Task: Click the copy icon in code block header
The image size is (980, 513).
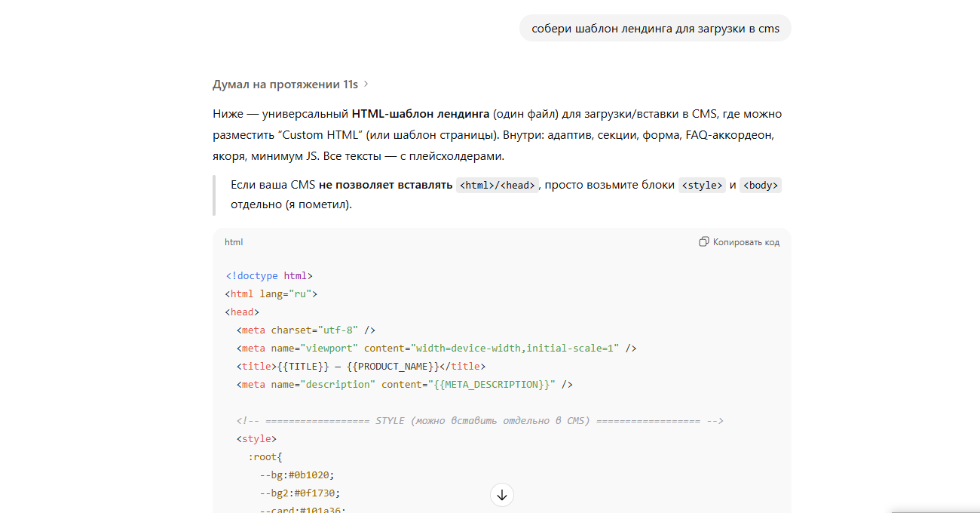Action: [703, 242]
